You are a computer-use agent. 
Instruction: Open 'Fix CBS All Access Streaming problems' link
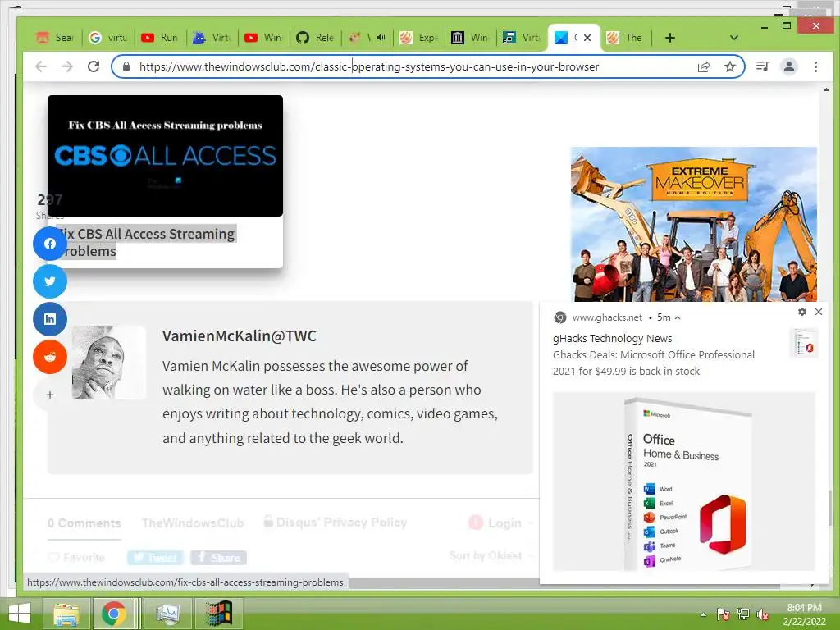click(146, 242)
